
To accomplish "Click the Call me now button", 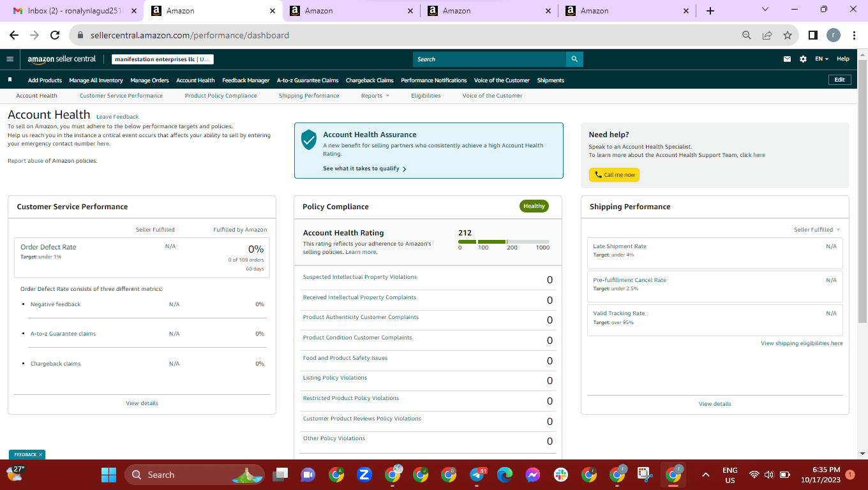I will pos(614,175).
